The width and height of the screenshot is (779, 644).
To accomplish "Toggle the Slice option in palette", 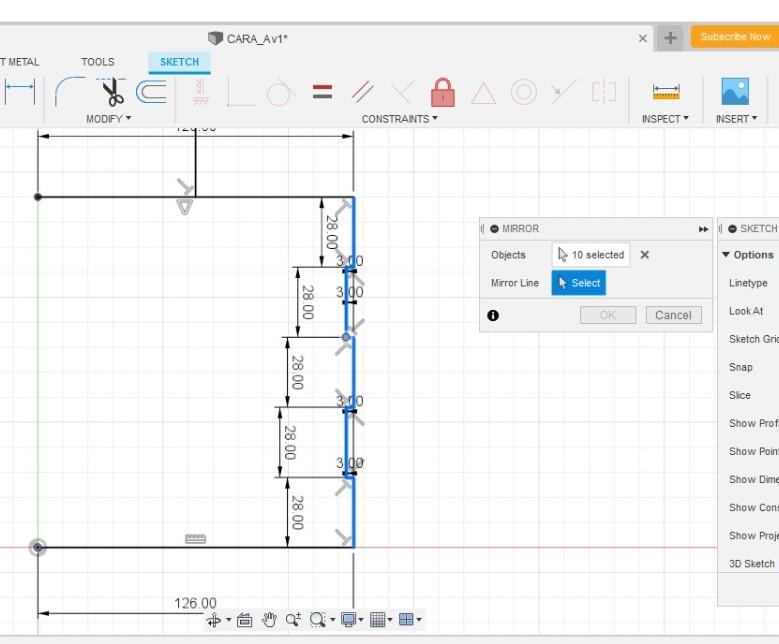I will (740, 395).
